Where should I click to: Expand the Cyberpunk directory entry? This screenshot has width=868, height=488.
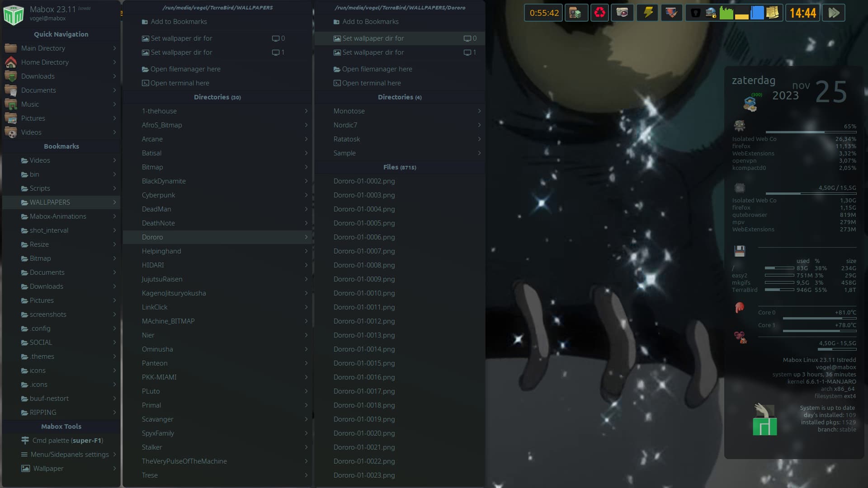pos(217,195)
